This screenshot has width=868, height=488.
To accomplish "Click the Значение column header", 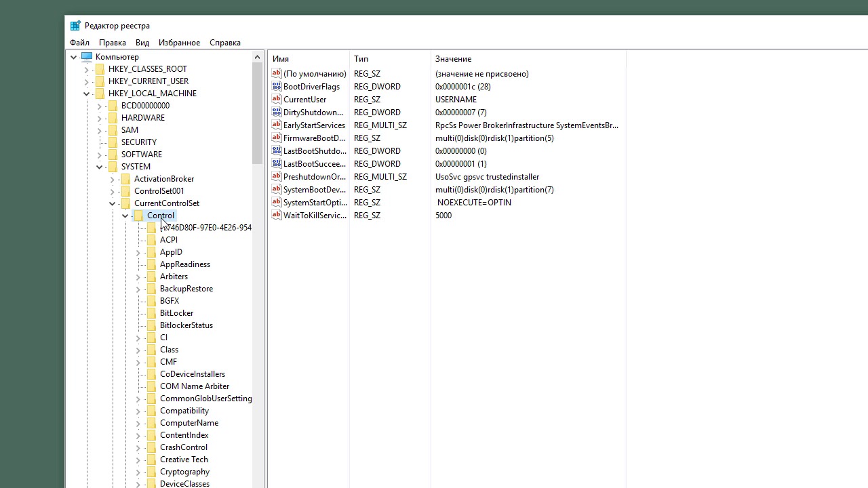I will [528, 59].
